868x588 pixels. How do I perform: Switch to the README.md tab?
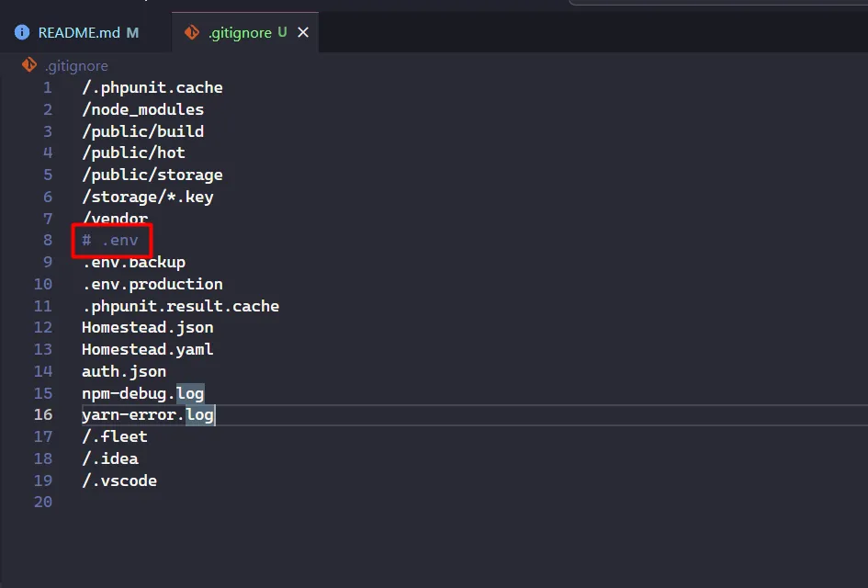click(79, 33)
